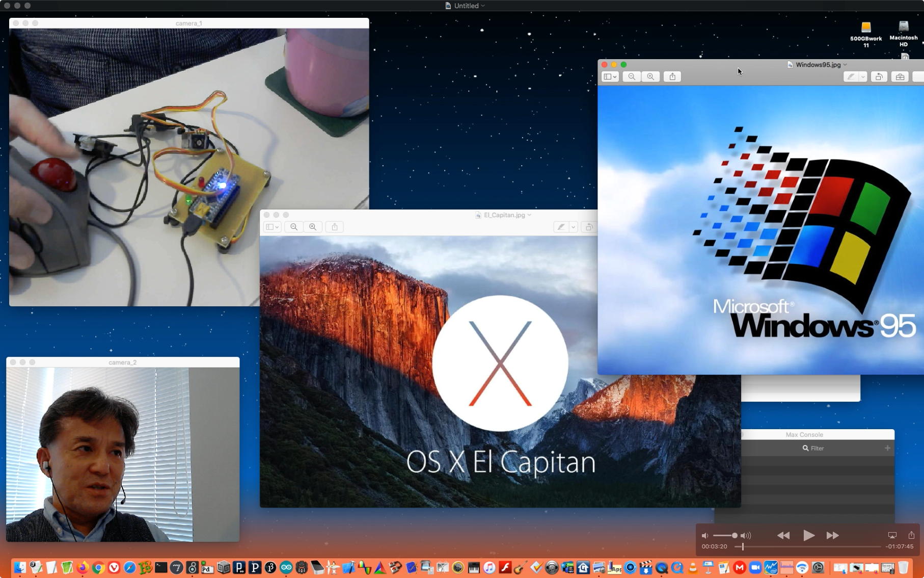Zoom out in the El_Capitan.jpg window
The height and width of the screenshot is (578, 924).
pos(294,227)
